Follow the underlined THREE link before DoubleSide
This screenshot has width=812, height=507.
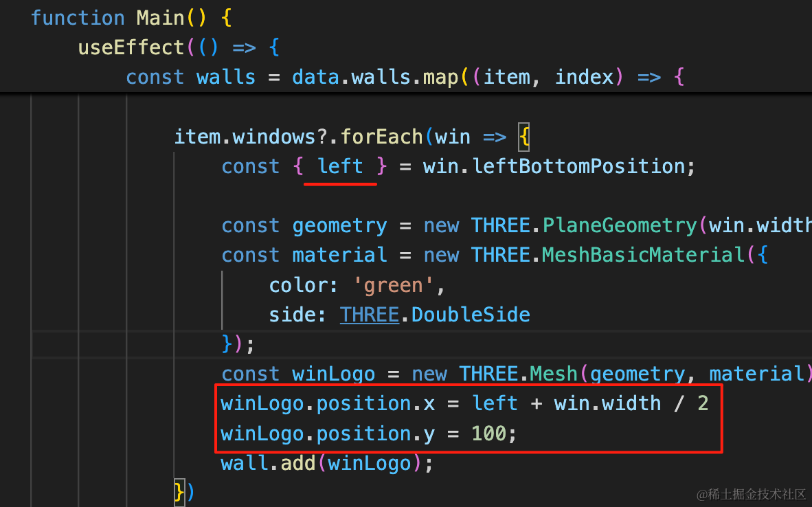(369, 315)
